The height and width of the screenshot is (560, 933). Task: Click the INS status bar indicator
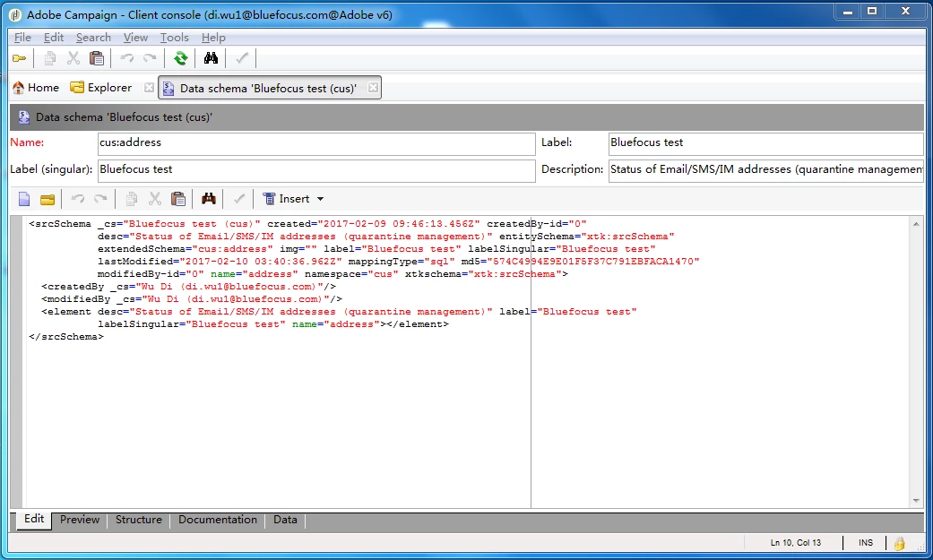(x=866, y=543)
